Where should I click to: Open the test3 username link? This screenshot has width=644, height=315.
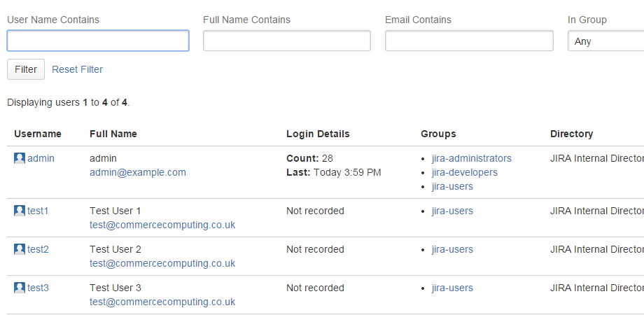[38, 288]
